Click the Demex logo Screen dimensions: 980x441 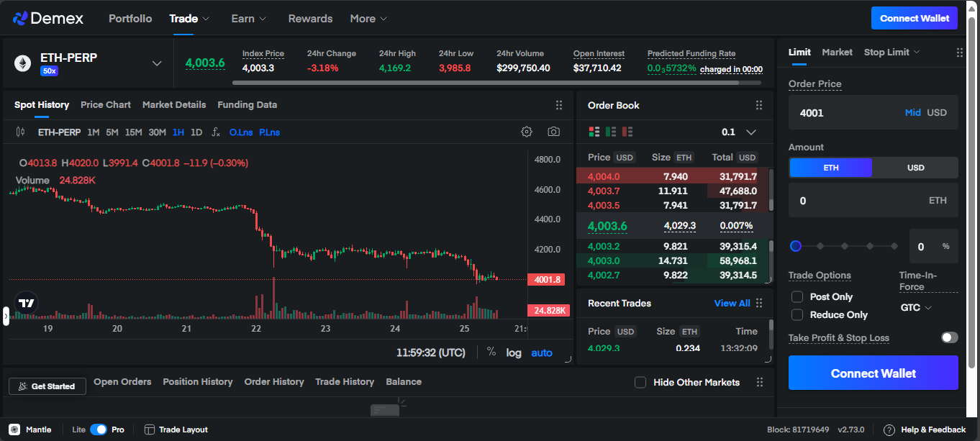pyautogui.click(x=48, y=18)
